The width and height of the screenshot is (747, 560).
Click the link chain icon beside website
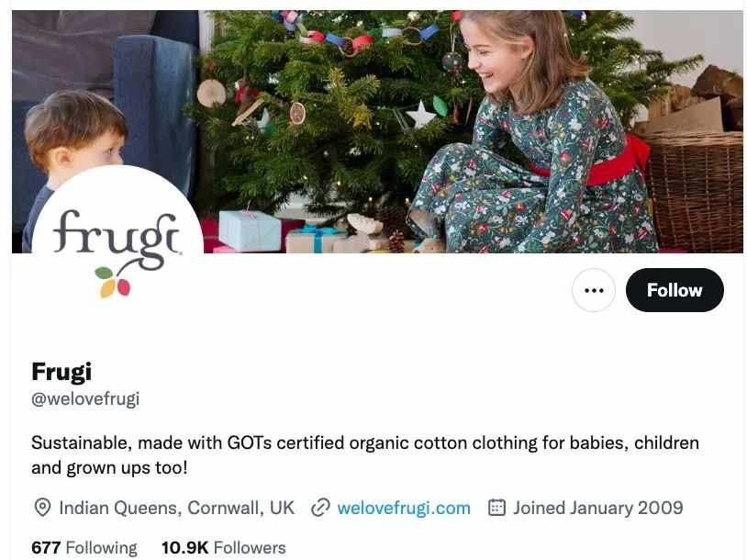tap(320, 508)
